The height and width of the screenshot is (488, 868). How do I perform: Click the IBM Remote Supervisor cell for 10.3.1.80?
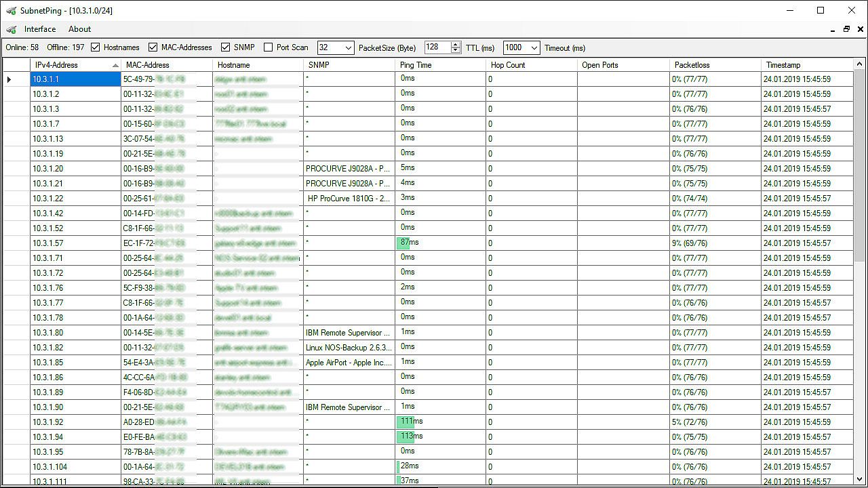[x=349, y=333]
